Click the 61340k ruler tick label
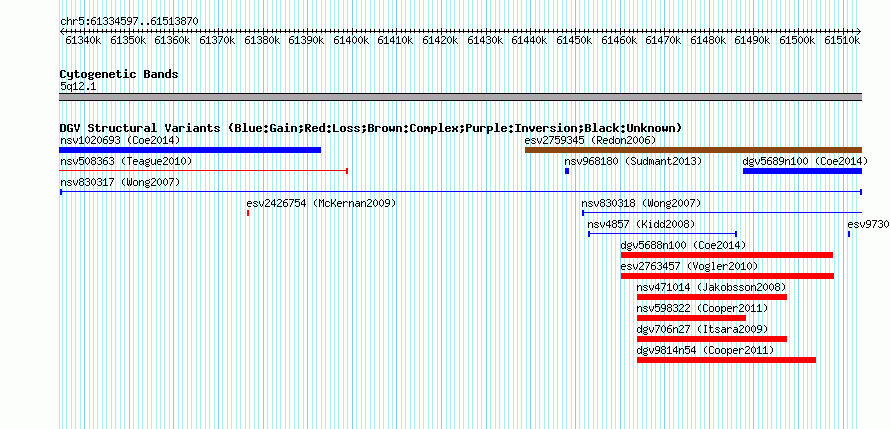Image resolution: width=890 pixels, height=429 pixels. point(83,40)
